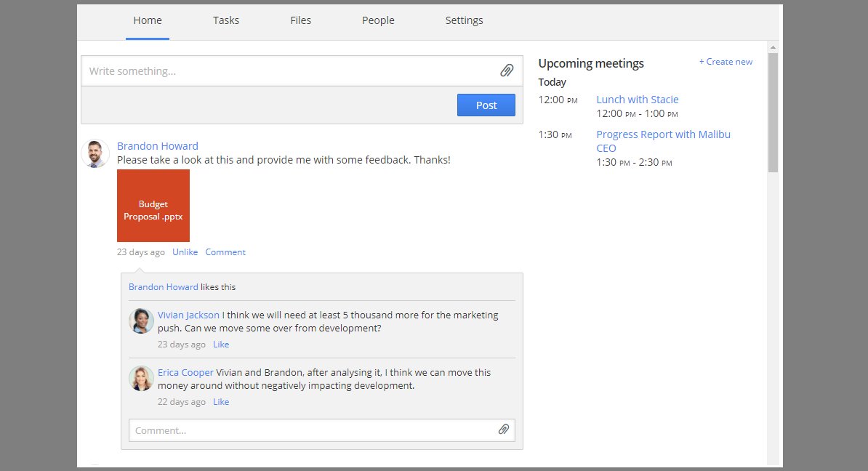Screen dimensions: 868x471
Task: Like Vivian Jackson's comment
Action: pos(221,345)
